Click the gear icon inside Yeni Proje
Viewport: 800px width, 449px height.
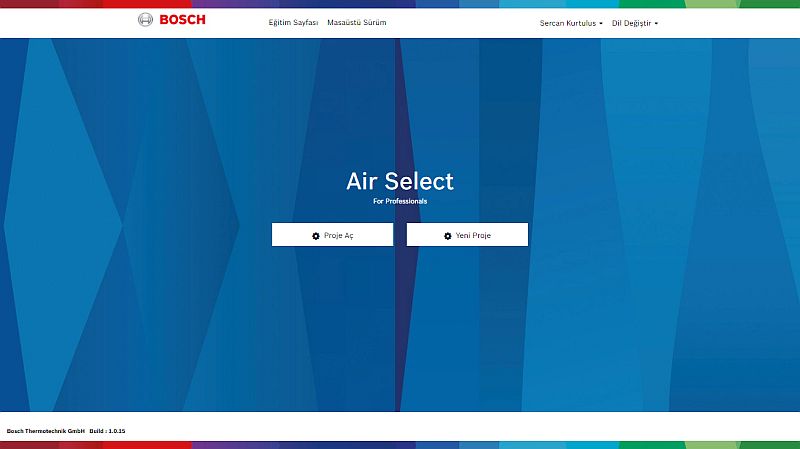[447, 236]
